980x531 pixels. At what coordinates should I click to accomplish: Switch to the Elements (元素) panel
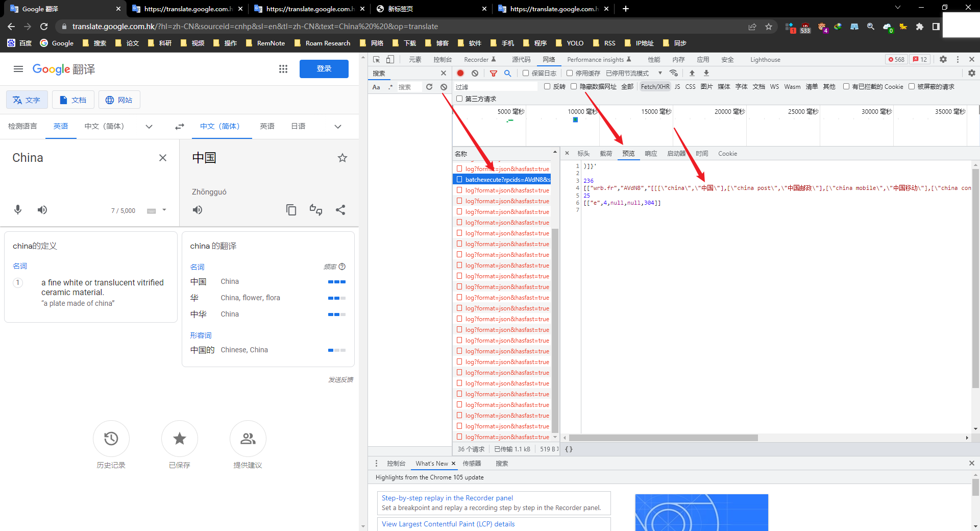pos(415,59)
